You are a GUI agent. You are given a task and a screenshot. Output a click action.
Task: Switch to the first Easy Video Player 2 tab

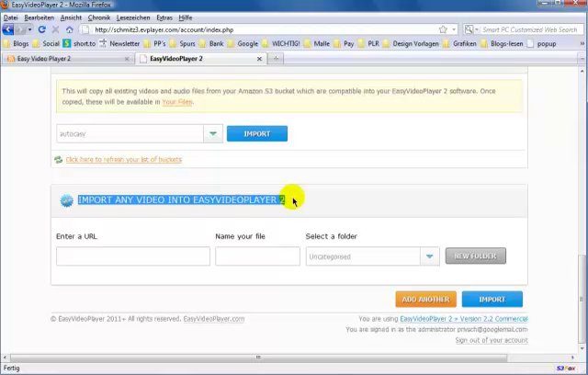click(x=64, y=59)
